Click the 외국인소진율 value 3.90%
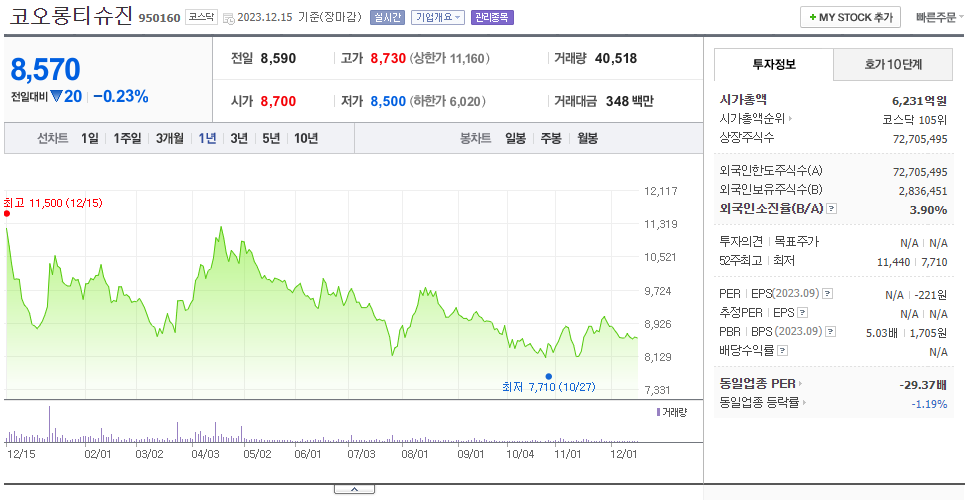 (928, 210)
